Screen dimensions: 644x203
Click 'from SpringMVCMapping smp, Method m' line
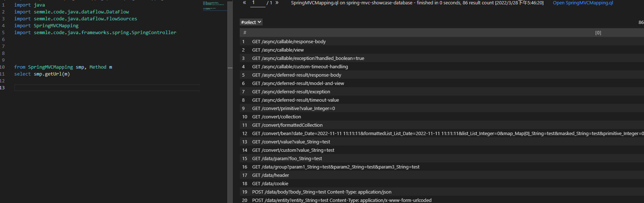point(63,67)
